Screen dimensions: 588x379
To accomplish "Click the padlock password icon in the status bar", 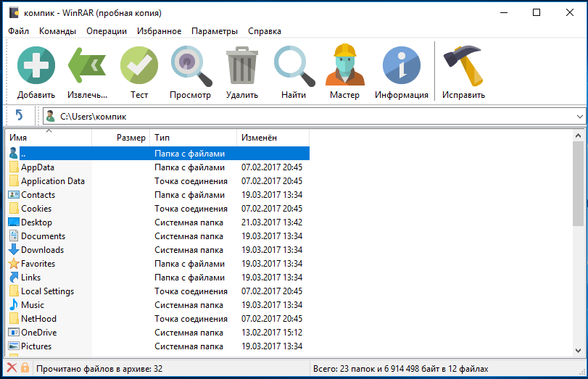I will pos(25,367).
